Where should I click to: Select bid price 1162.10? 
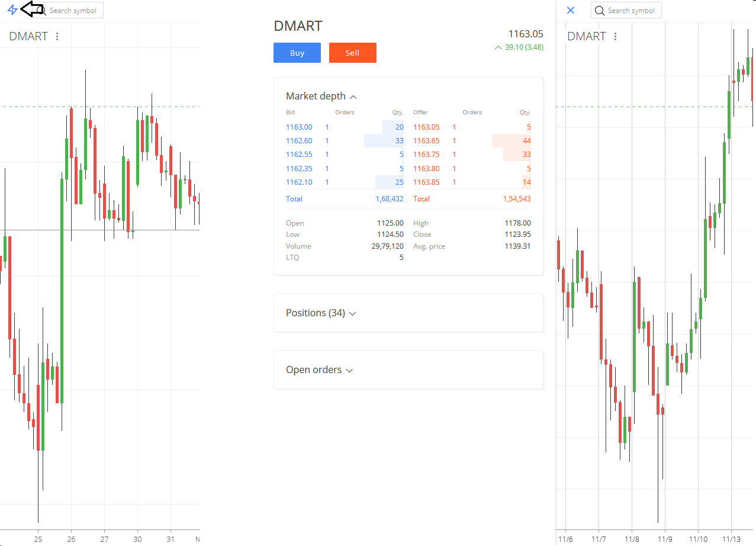coord(299,182)
